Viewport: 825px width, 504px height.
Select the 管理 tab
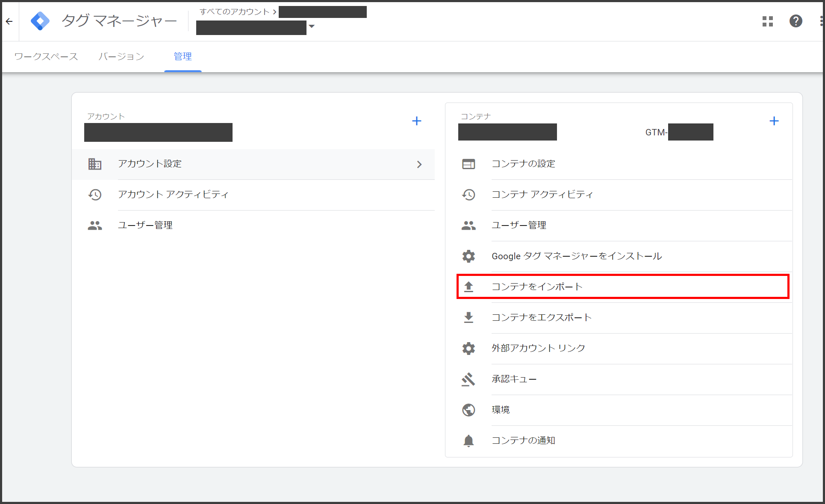(183, 56)
